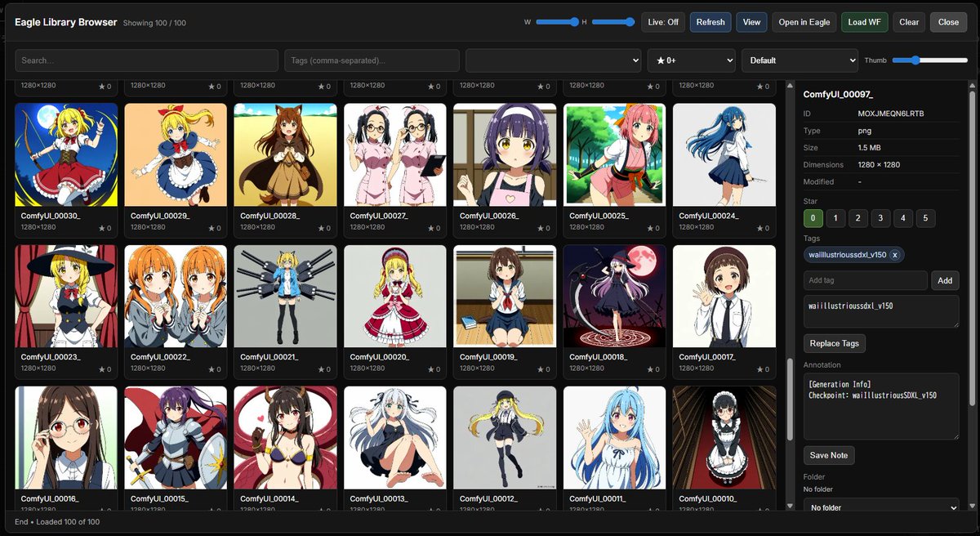Screen dimensions: 980x536
Task: Click the Showing 100 / 100 label
Action: point(154,23)
